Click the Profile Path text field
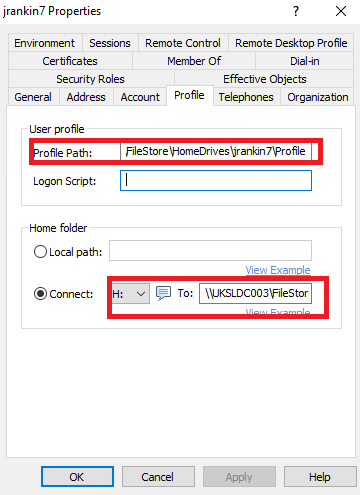This screenshot has height=495, width=360. [x=216, y=152]
